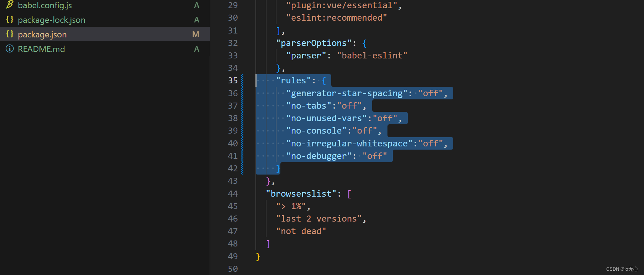Click the M status badge for package.json
Image resolution: width=644 pixels, height=275 pixels.
tap(196, 35)
